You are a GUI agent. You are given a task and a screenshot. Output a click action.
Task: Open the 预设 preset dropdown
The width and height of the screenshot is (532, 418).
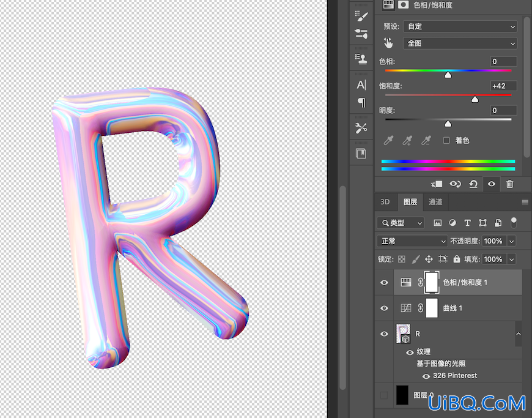pyautogui.click(x=460, y=26)
